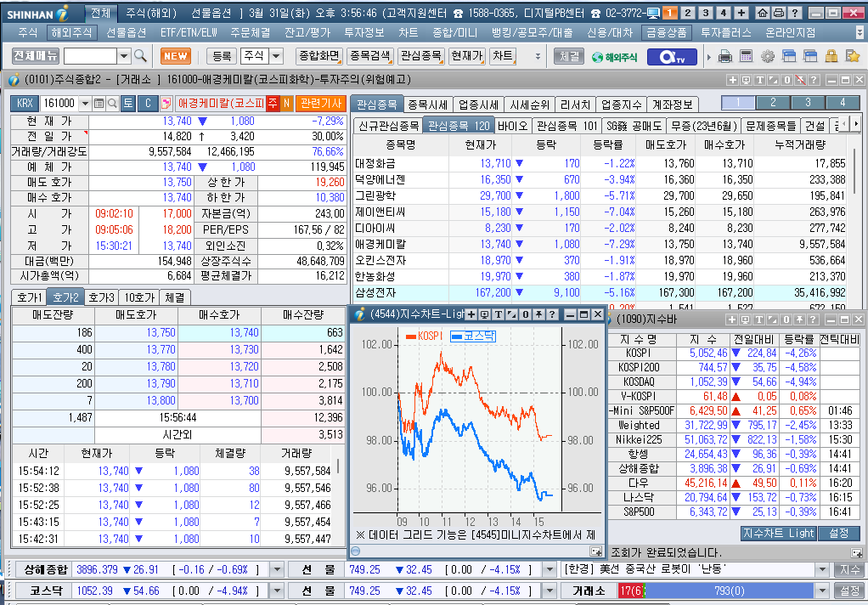Click the 전체메뉴 button
The width and height of the screenshot is (868, 605).
coord(36,56)
